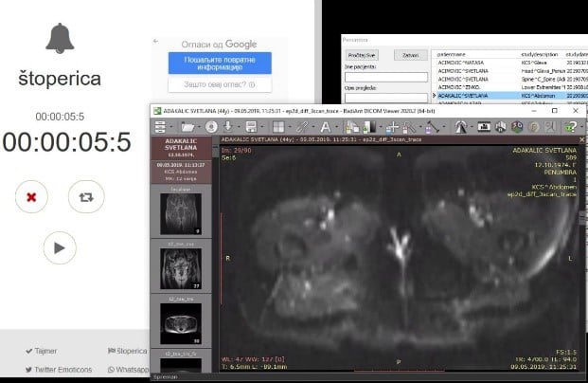
Task: Click the KCS Abdomen study info block
Action: (181, 172)
